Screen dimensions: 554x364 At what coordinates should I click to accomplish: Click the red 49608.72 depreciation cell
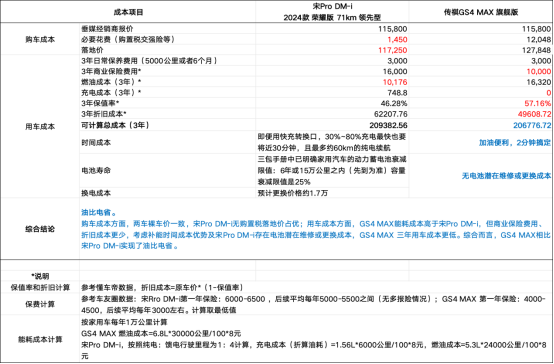coord(534,114)
